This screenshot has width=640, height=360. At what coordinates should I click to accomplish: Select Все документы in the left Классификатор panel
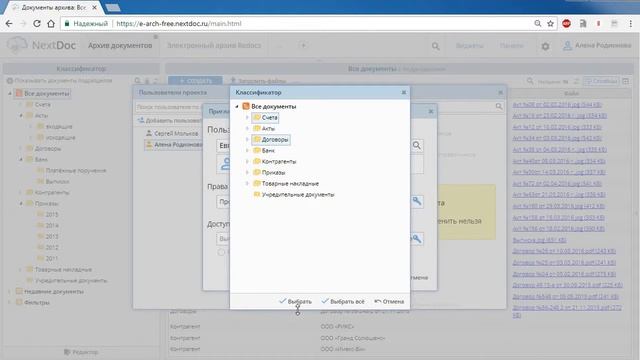[43, 93]
